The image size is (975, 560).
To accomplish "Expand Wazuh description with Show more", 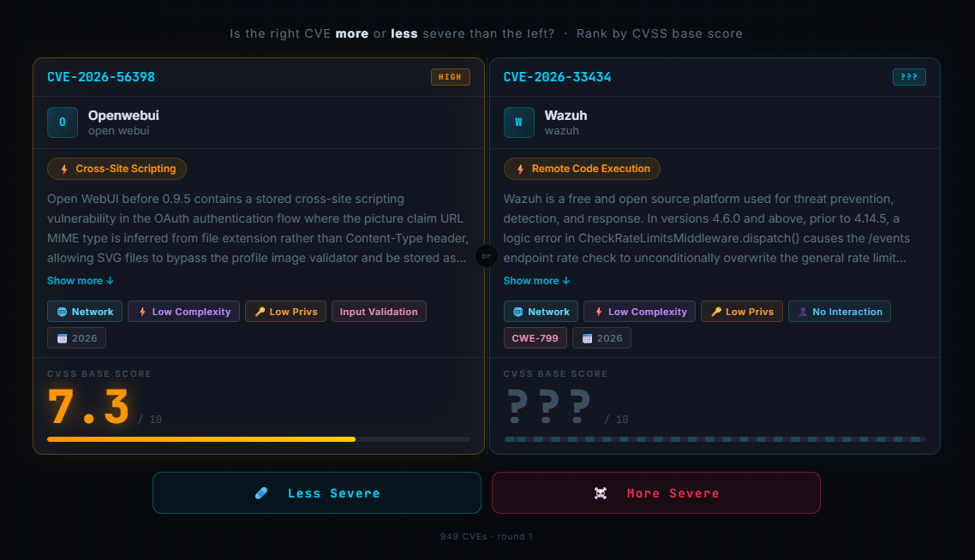I will coord(536,281).
